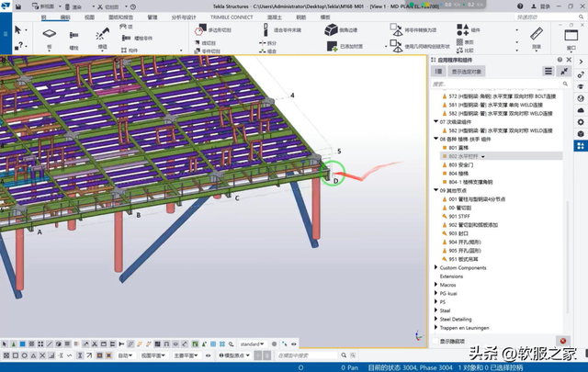Click the list view icon in components panel

point(438,72)
